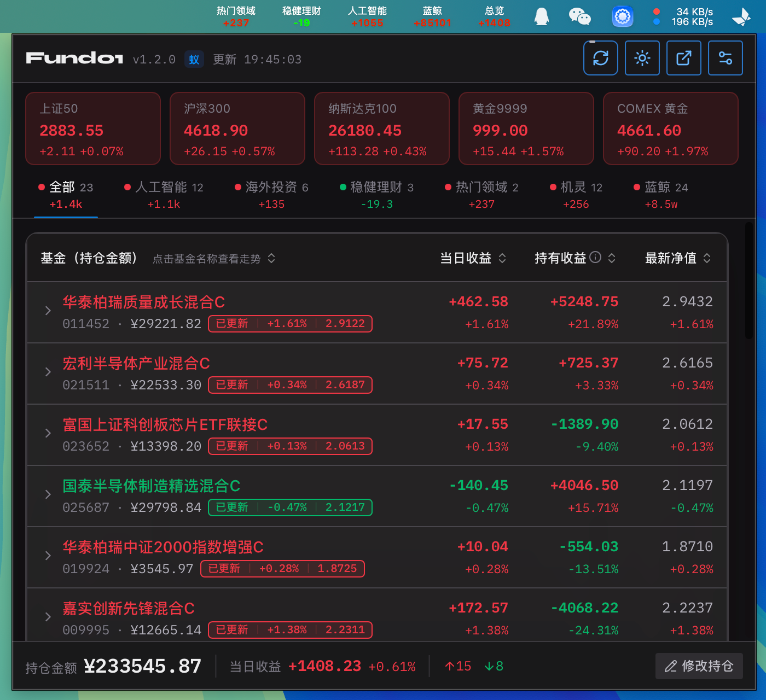Click daily profit -140.45 cell
The width and height of the screenshot is (766, 700).
(479, 486)
